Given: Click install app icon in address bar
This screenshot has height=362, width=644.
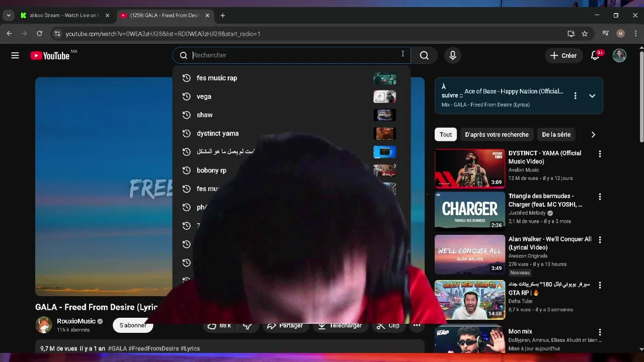Looking at the screenshot, I should [571, 34].
